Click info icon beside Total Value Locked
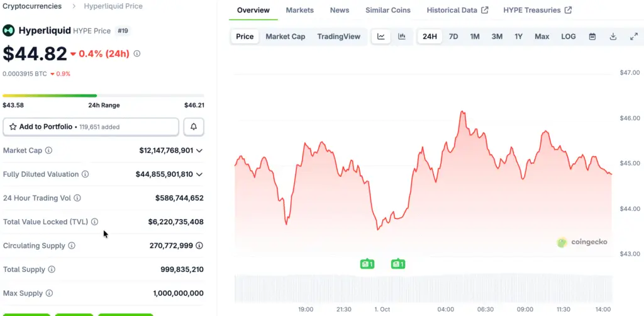The height and width of the screenshot is (316, 644). [x=94, y=222]
